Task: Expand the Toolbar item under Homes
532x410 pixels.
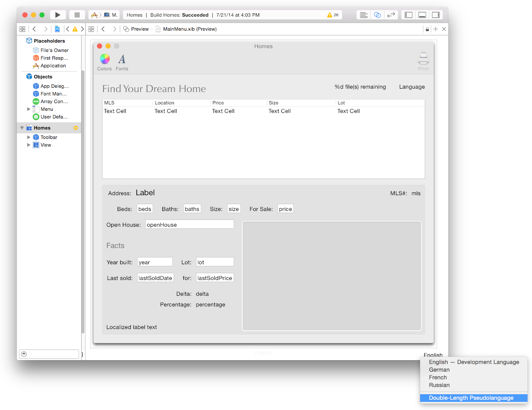Action: [29, 137]
